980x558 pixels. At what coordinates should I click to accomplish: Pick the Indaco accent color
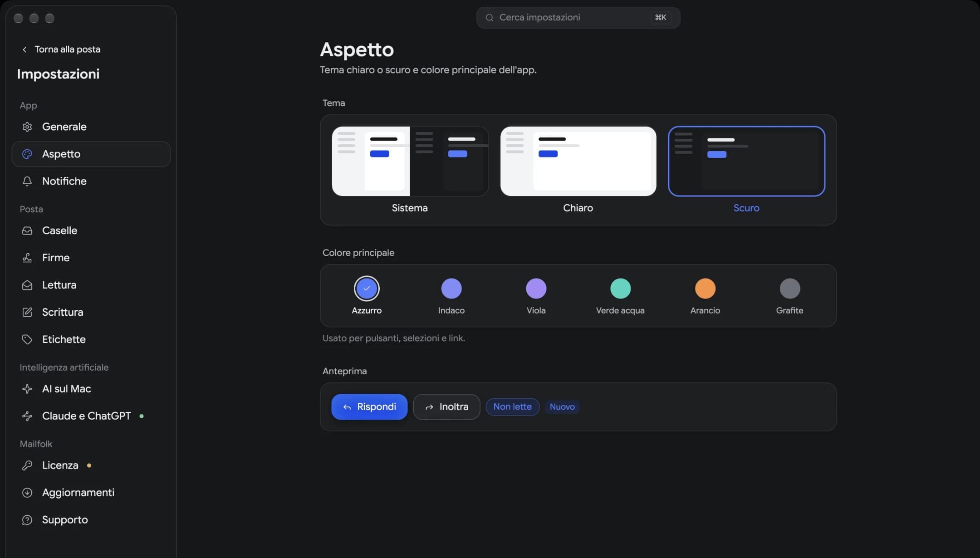pos(451,289)
